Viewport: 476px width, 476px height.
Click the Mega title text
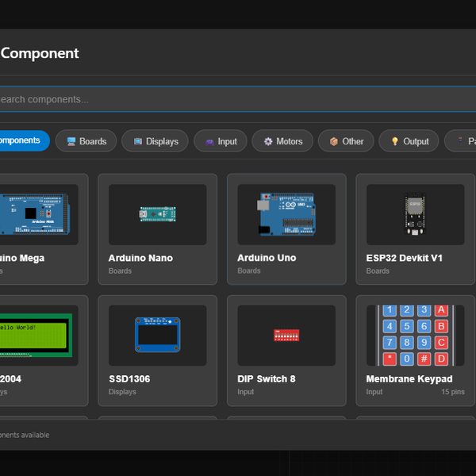[22, 258]
